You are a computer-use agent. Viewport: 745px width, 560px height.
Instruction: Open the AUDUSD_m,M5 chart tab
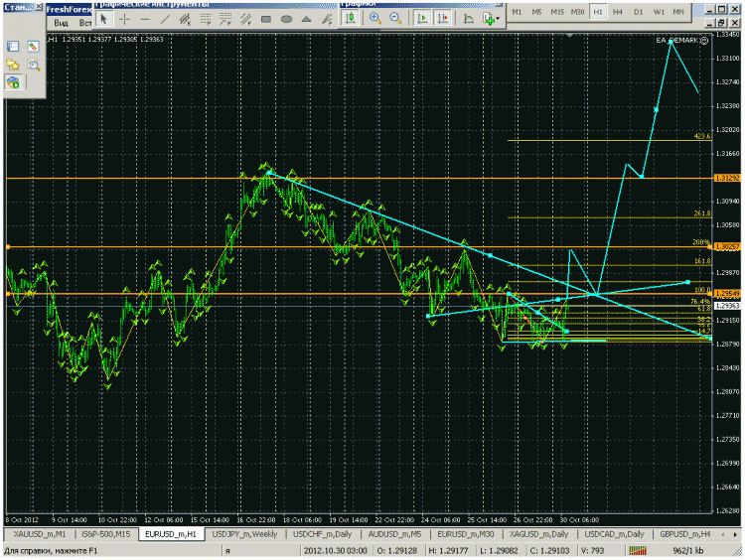394,534
